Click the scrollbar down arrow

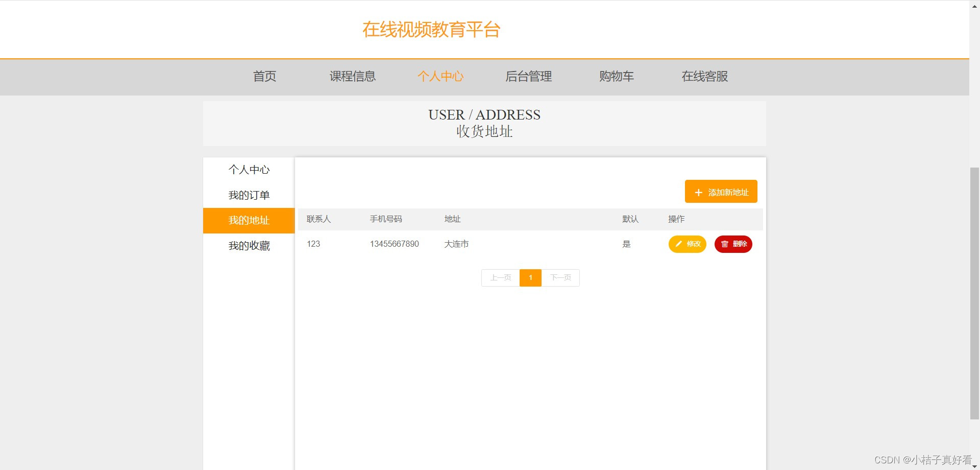point(974,466)
